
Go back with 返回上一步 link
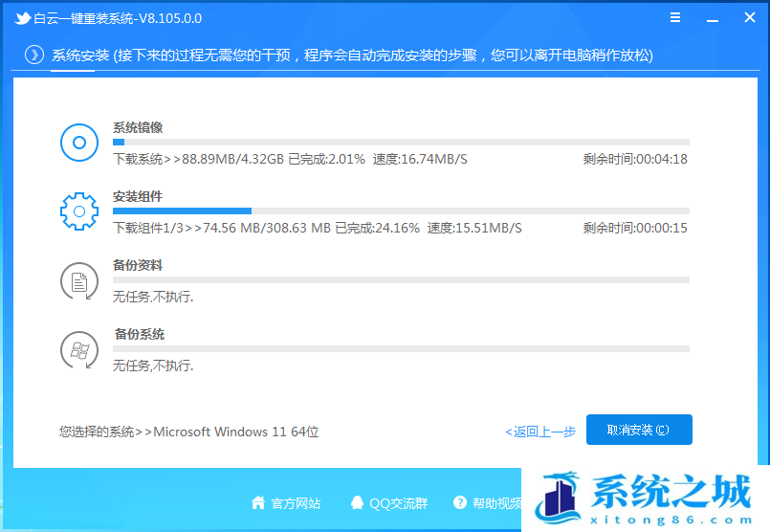click(x=540, y=432)
